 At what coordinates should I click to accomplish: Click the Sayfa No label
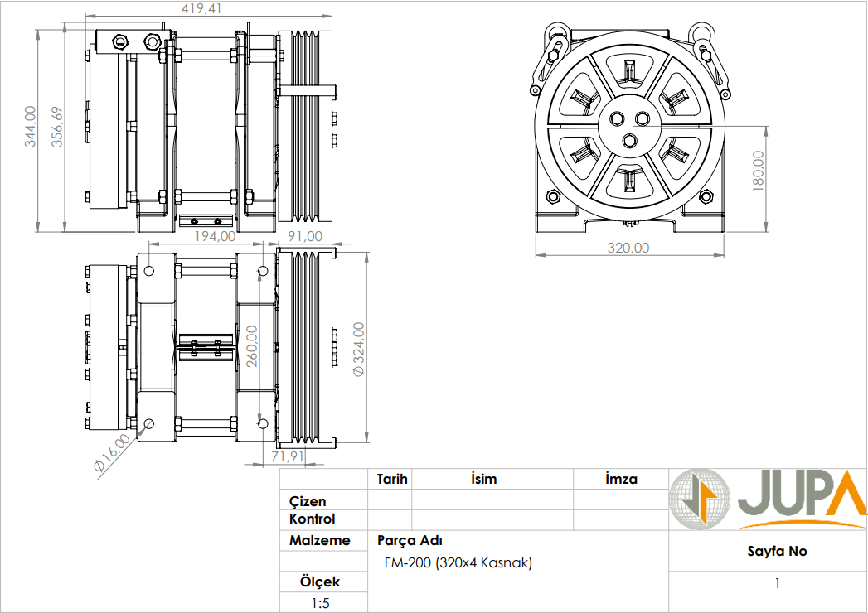(776, 552)
